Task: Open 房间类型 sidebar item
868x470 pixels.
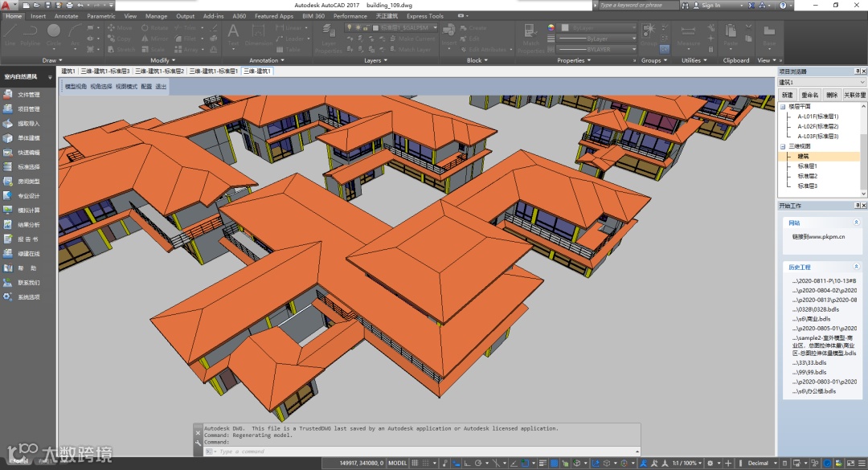Action: click(23, 181)
